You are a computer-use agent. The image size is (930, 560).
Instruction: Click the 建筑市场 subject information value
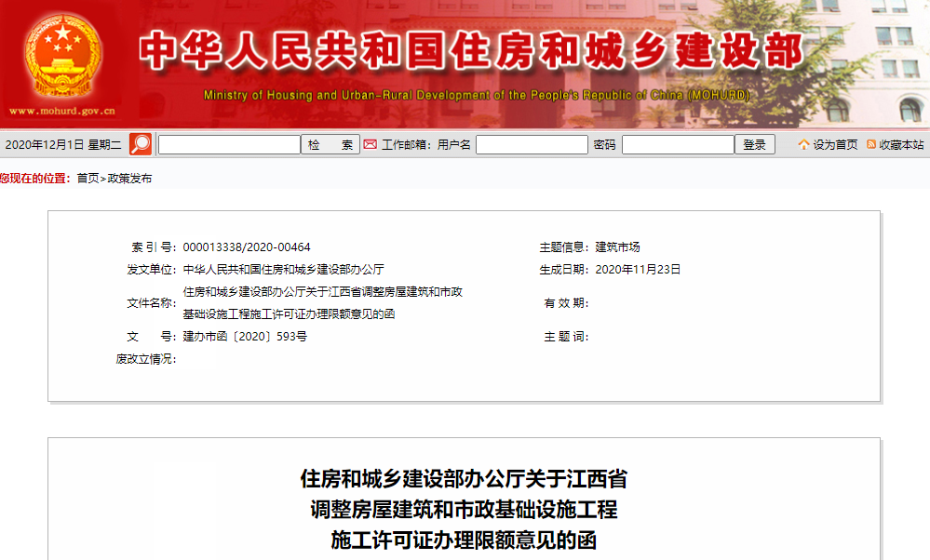coord(617,247)
